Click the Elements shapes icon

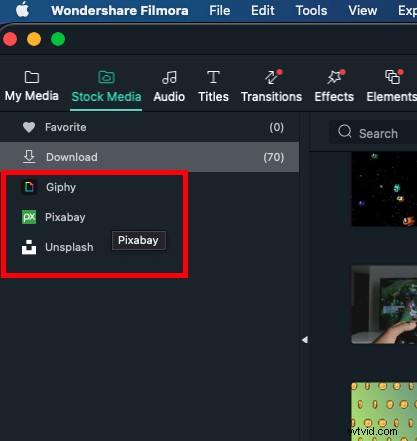tap(392, 77)
